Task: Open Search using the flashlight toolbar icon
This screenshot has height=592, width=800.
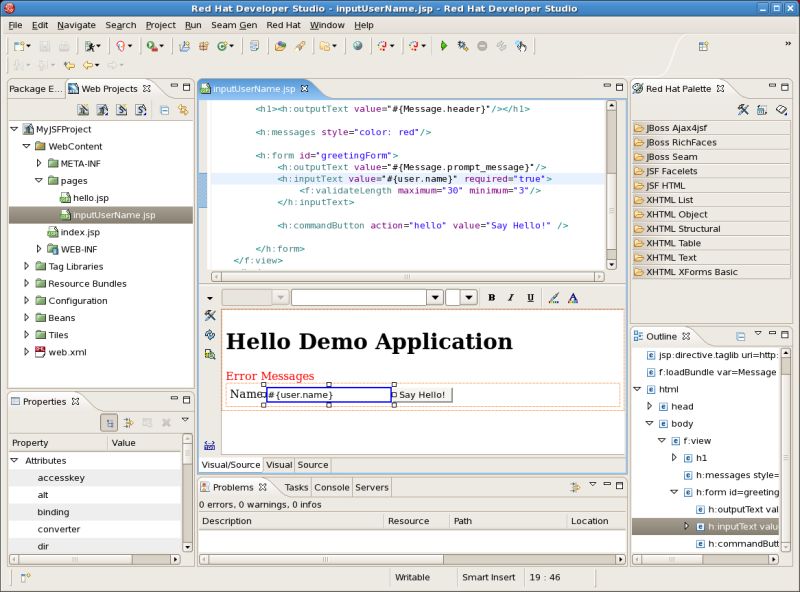Action: click(x=299, y=47)
